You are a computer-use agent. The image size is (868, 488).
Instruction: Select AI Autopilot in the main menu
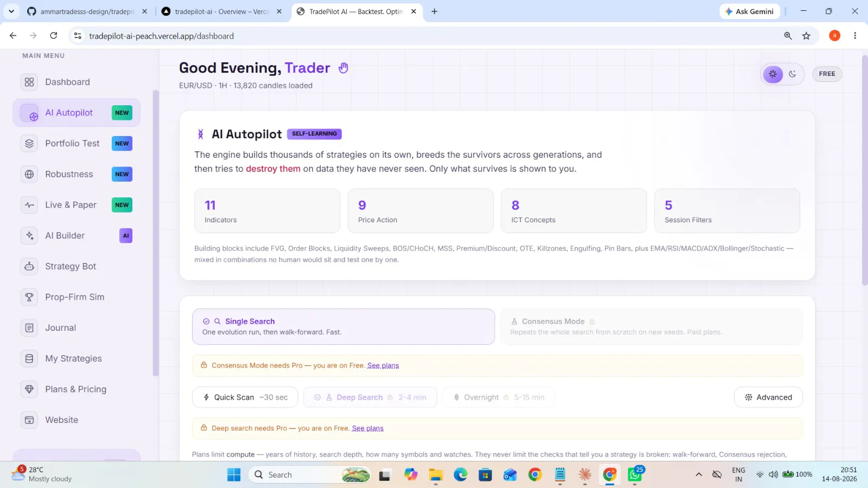tap(76, 113)
